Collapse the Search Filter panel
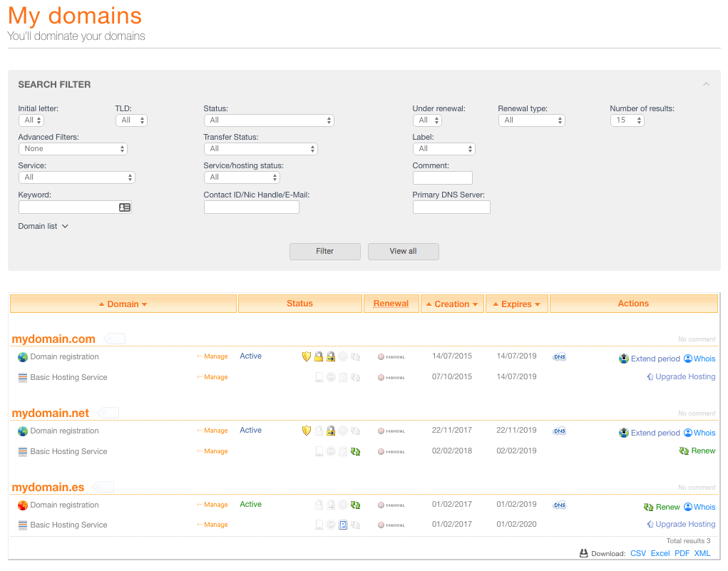 706,84
